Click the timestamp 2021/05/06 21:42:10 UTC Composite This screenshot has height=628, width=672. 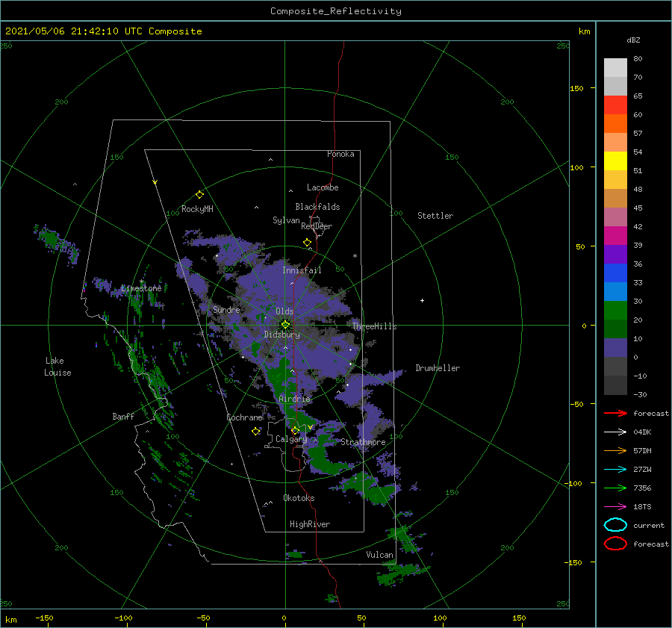tap(104, 31)
